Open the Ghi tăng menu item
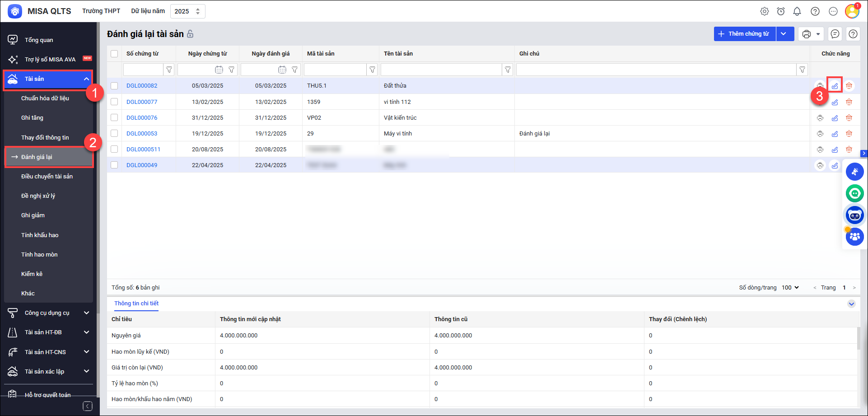This screenshot has width=868, height=416. coord(32,118)
